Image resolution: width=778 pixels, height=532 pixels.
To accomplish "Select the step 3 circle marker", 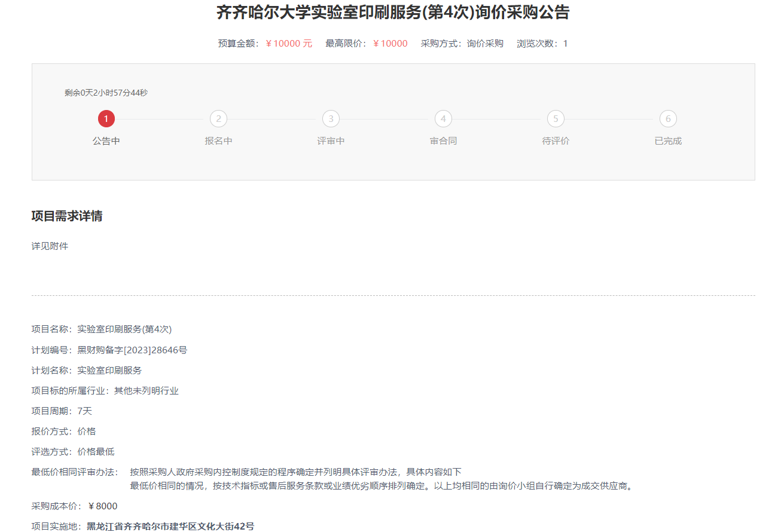I will click(x=331, y=119).
